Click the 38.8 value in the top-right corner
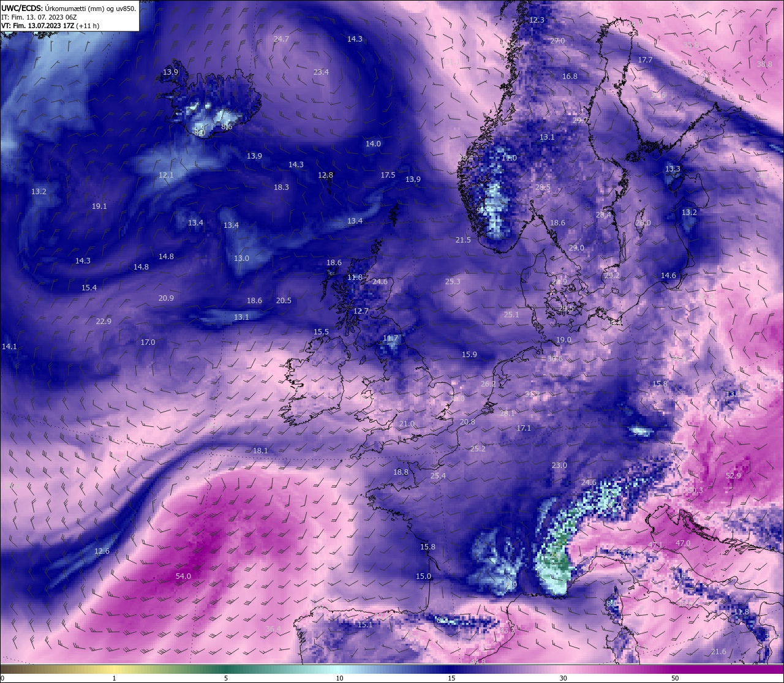The height and width of the screenshot is (683, 784). coord(764,64)
